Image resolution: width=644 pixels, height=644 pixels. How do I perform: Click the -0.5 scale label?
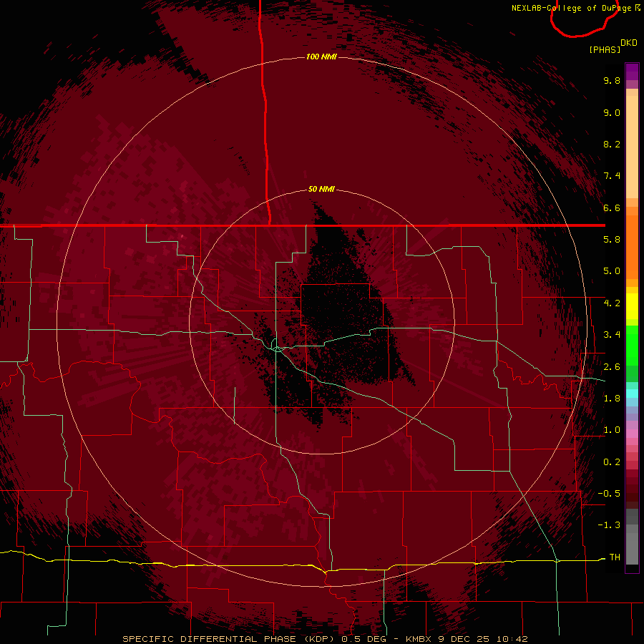609,494
